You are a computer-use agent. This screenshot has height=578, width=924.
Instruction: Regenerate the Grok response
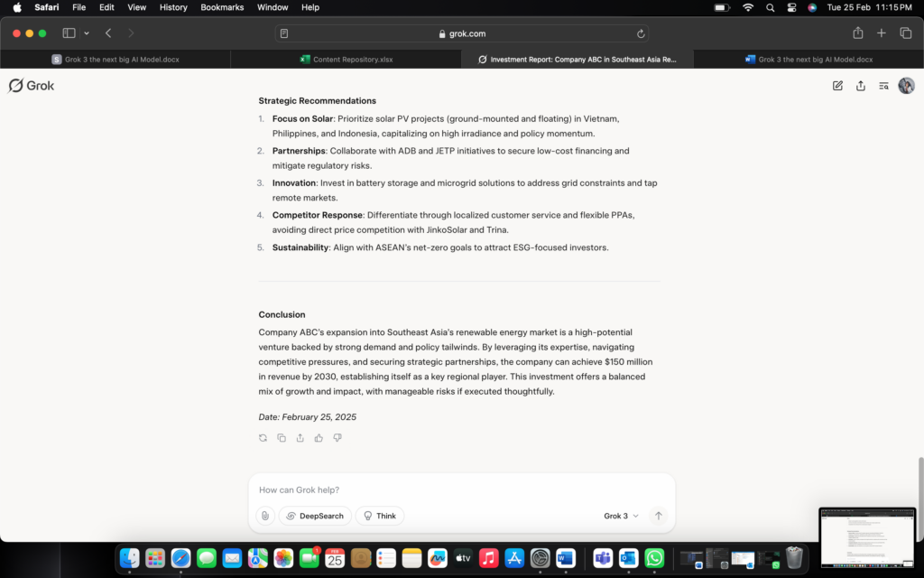[263, 438]
